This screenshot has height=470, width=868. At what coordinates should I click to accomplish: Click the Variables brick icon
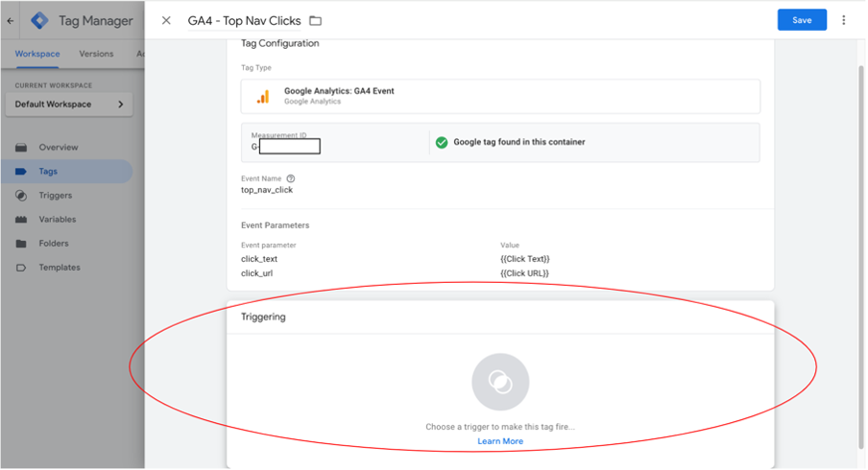[21, 220]
